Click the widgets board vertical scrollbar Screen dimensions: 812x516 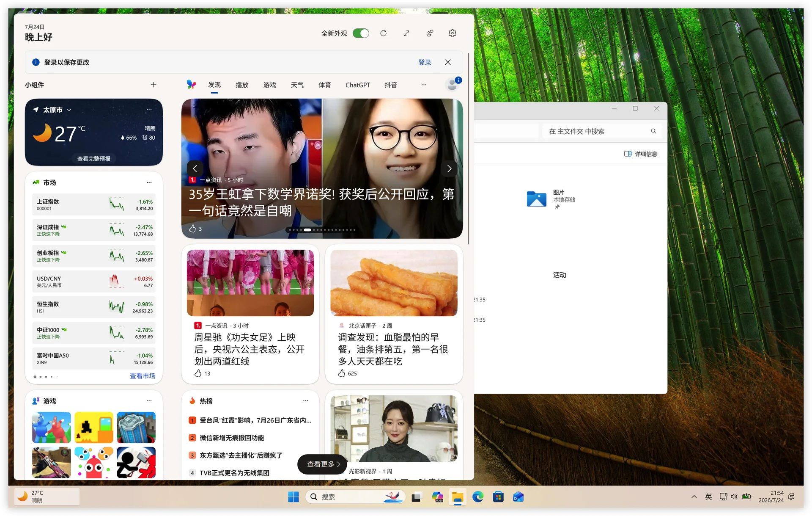point(469,148)
